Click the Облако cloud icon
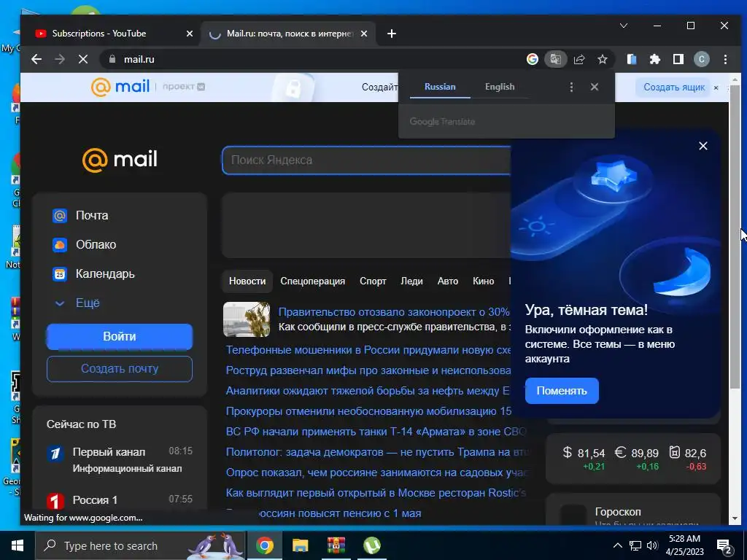Screen dimensions: 747x560 tap(60, 245)
